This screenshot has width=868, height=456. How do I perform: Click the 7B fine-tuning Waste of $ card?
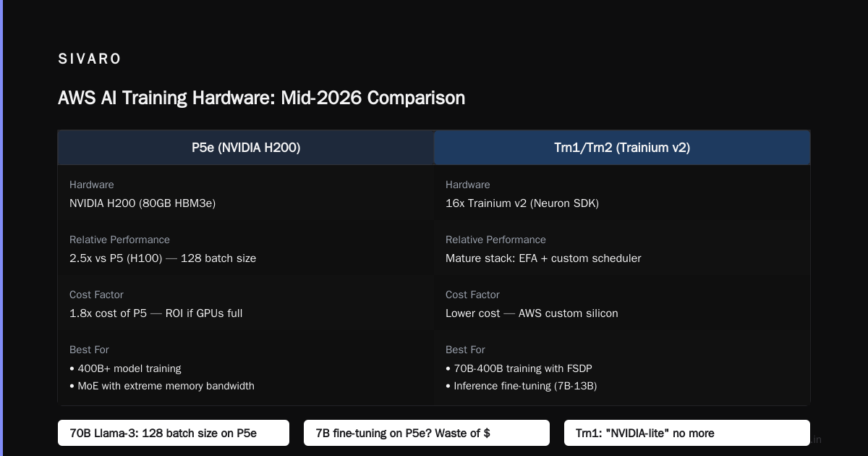[427, 433]
